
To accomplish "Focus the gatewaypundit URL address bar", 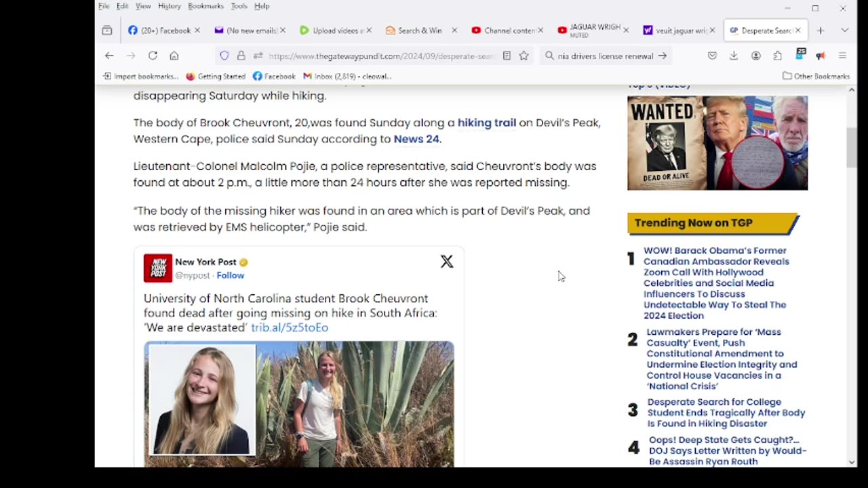I will (382, 56).
